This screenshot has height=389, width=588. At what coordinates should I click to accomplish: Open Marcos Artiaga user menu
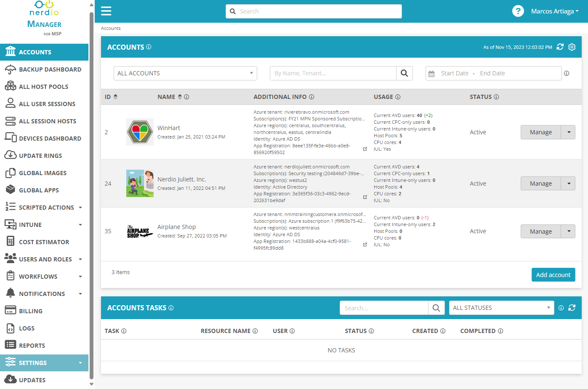[555, 11]
